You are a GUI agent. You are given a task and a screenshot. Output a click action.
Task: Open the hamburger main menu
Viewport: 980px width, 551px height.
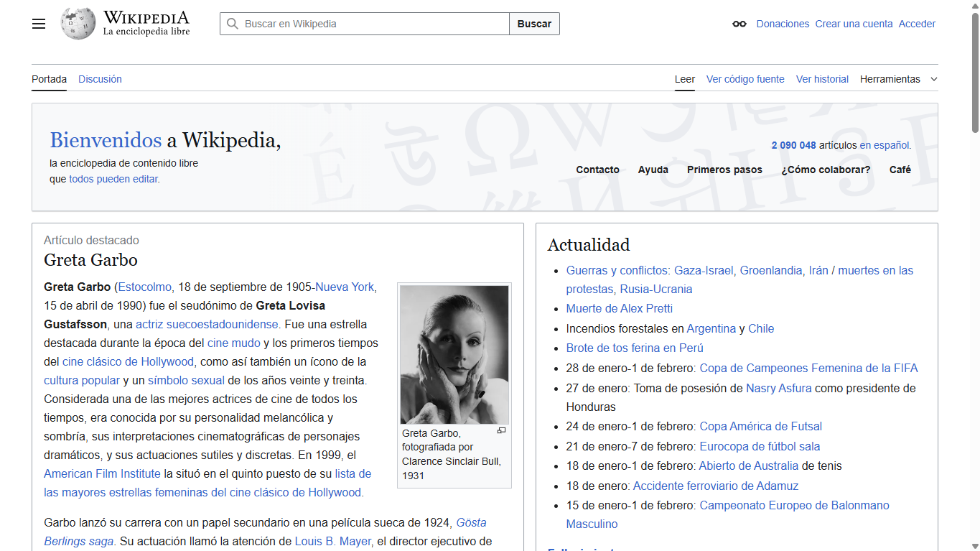(x=39, y=24)
